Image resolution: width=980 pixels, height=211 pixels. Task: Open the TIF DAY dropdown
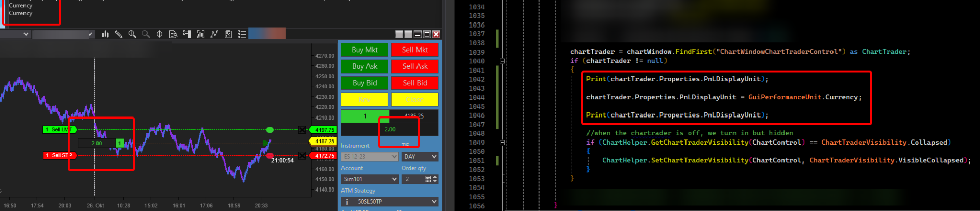click(420, 157)
